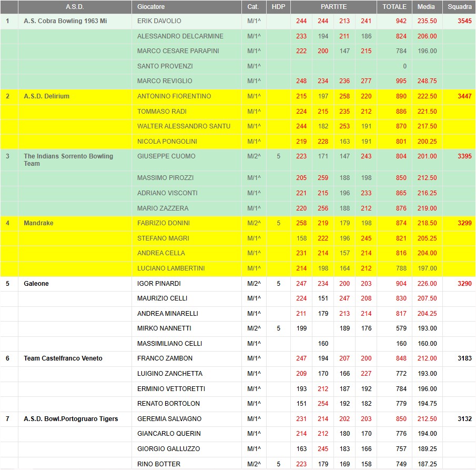Select Mandrake squad total 3299
Viewport: 476px width, 470px height.
click(x=464, y=223)
